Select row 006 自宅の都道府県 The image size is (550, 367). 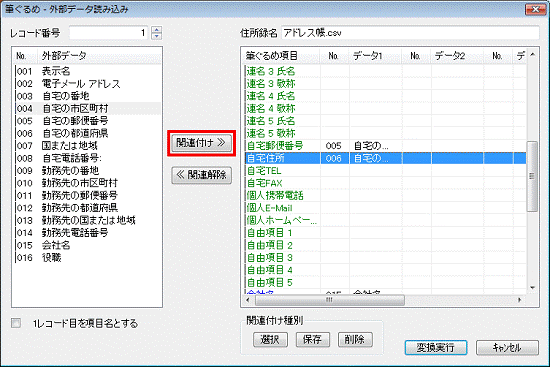point(87,133)
